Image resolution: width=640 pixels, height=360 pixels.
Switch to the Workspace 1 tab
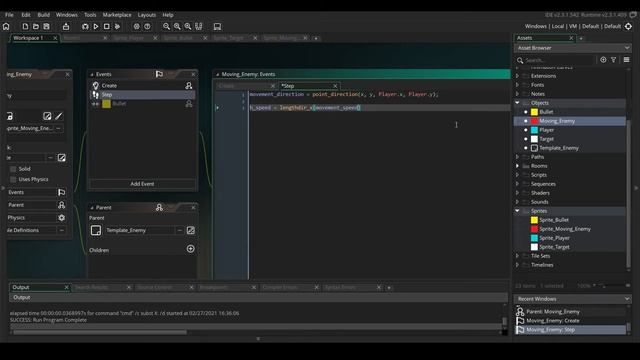[28, 38]
